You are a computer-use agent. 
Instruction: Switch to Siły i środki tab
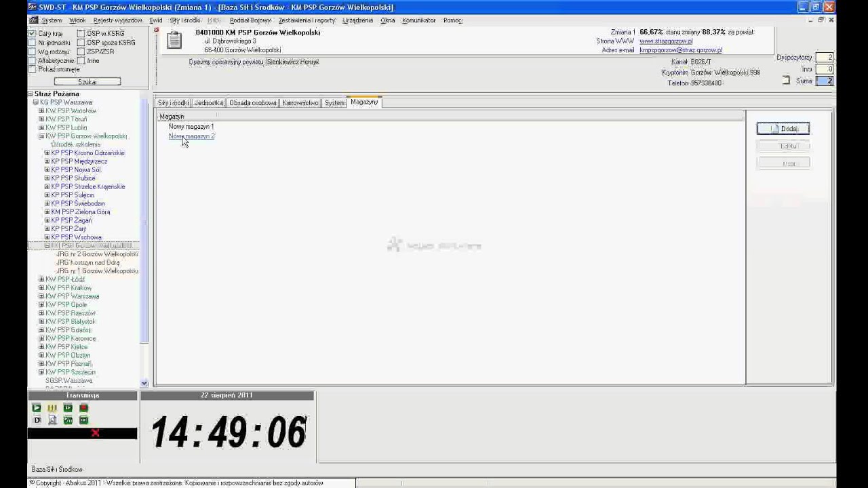pyautogui.click(x=173, y=103)
